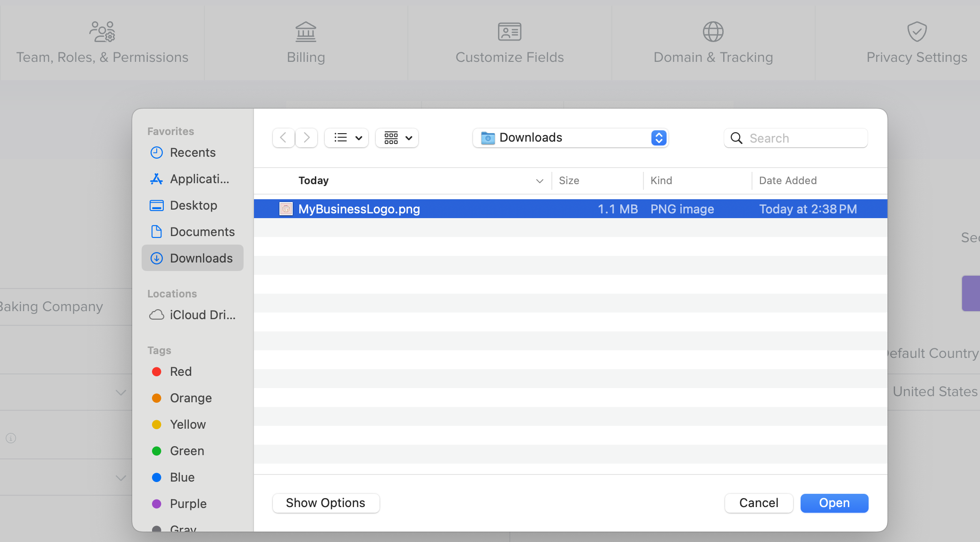Select the Red tag
The height and width of the screenshot is (542, 980).
(x=180, y=372)
